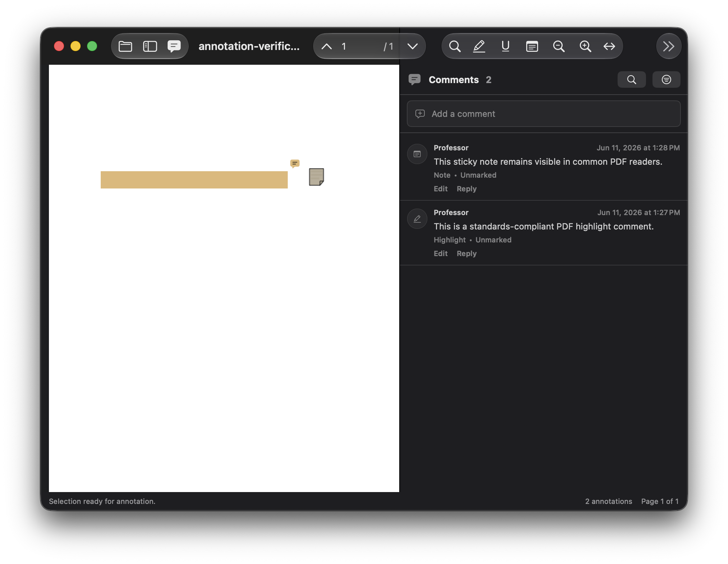Zoom out of the document
This screenshot has height=564, width=728.
tap(559, 46)
